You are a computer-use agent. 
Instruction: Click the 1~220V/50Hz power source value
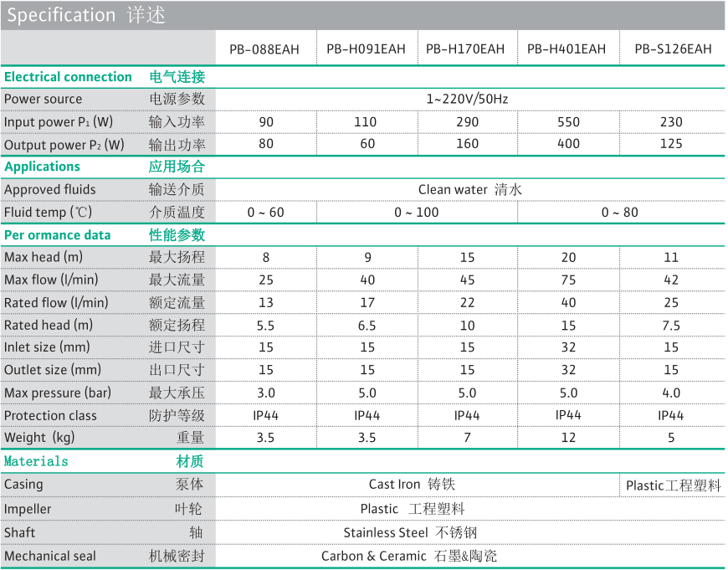click(x=467, y=99)
